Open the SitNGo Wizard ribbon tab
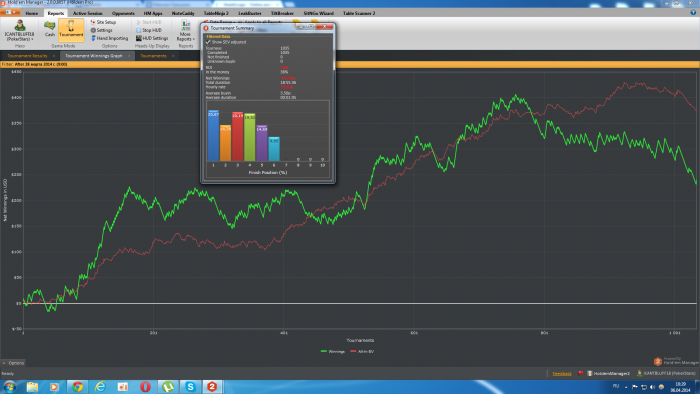The image size is (700, 394). [318, 13]
